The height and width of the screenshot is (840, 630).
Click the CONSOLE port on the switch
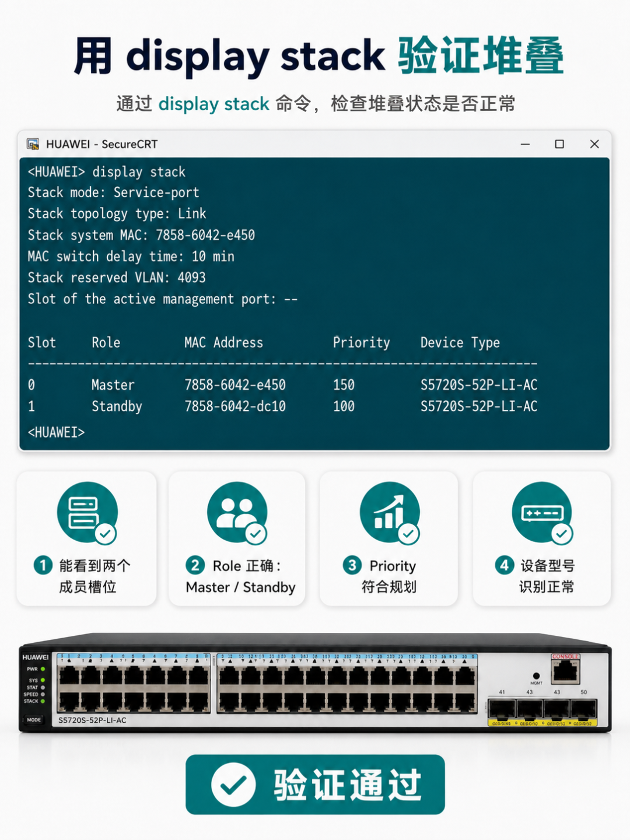(565, 671)
